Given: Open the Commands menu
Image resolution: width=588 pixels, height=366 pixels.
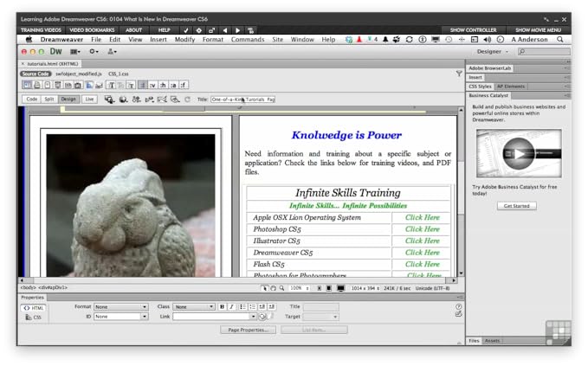Looking at the screenshot, I should [x=248, y=39].
